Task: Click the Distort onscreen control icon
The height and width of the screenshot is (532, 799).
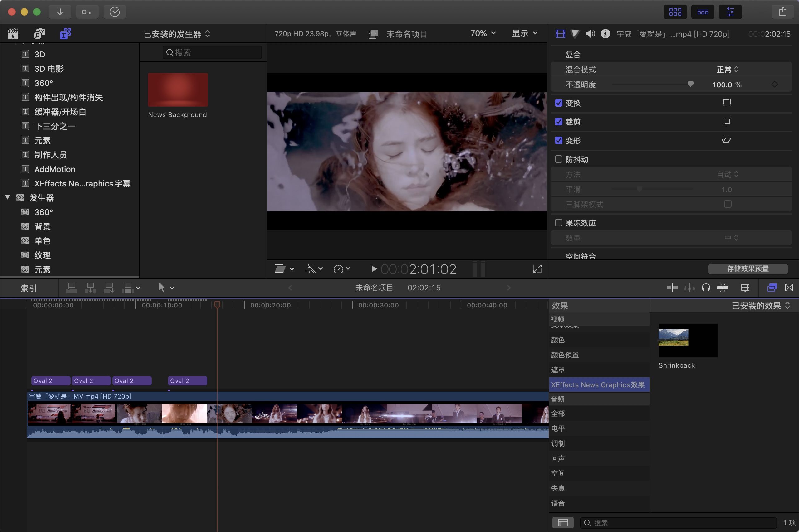Action: point(727,140)
